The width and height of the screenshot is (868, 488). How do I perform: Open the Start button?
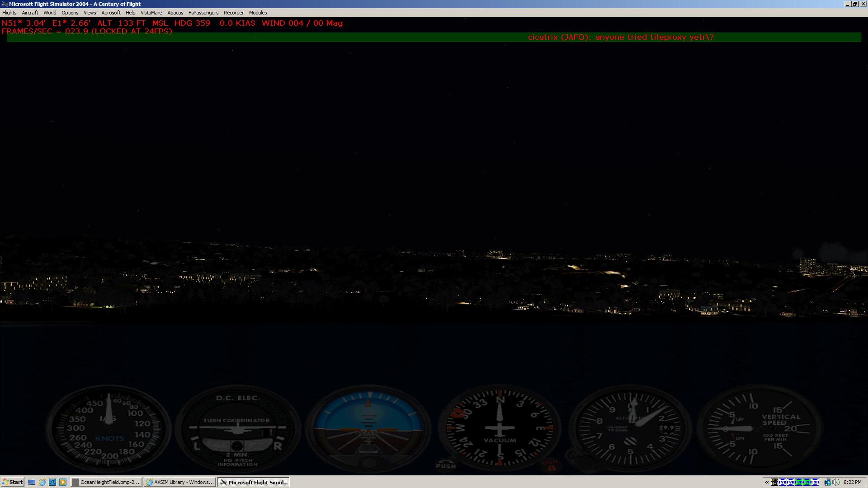point(12,482)
